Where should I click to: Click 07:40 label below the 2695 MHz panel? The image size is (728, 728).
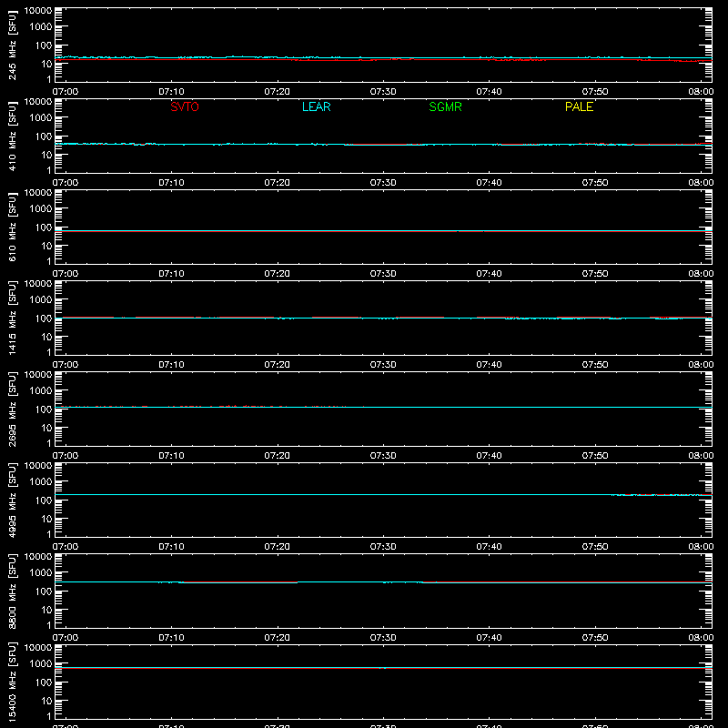(x=489, y=456)
